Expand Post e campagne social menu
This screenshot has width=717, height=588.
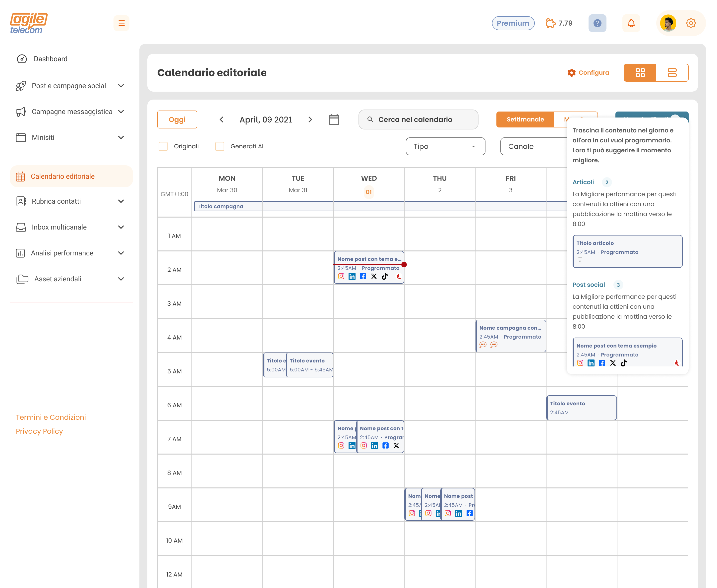(69, 86)
